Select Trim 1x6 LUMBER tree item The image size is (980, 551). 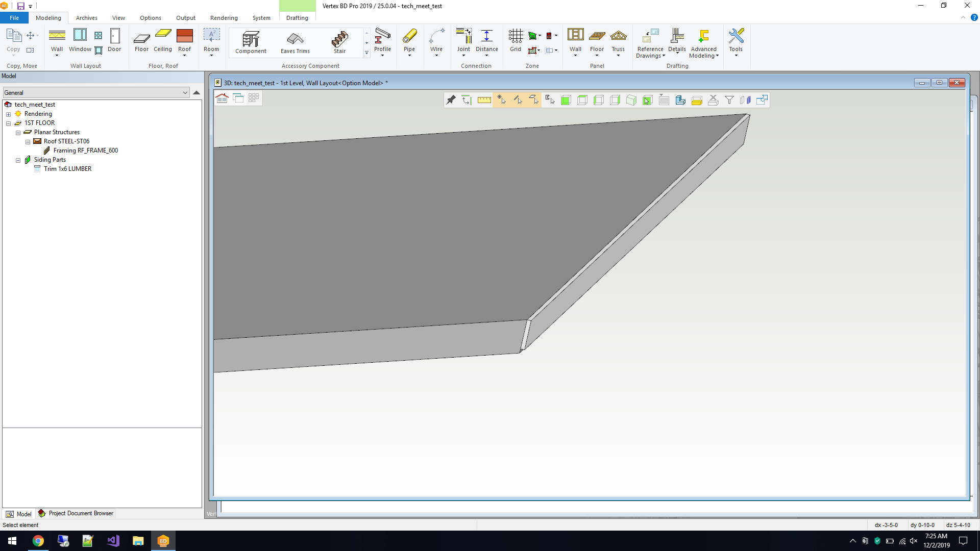[67, 169]
